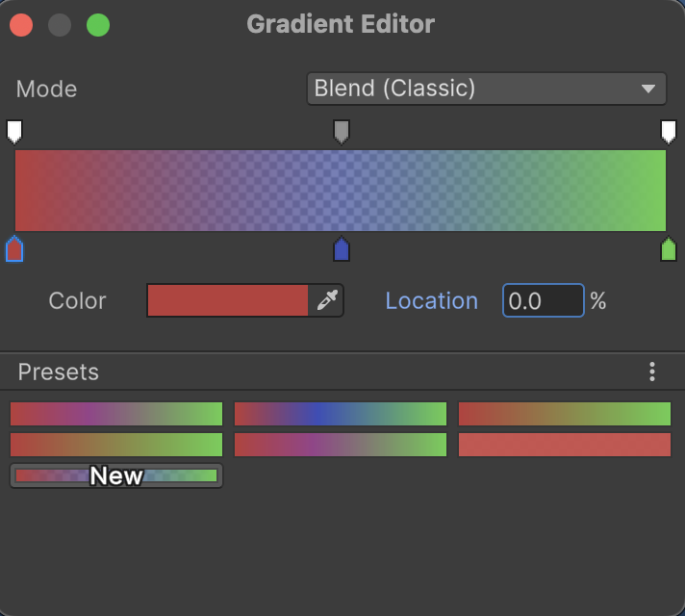The image size is (685, 616).
Task: Apply the first preset in top row
Action: click(x=116, y=414)
